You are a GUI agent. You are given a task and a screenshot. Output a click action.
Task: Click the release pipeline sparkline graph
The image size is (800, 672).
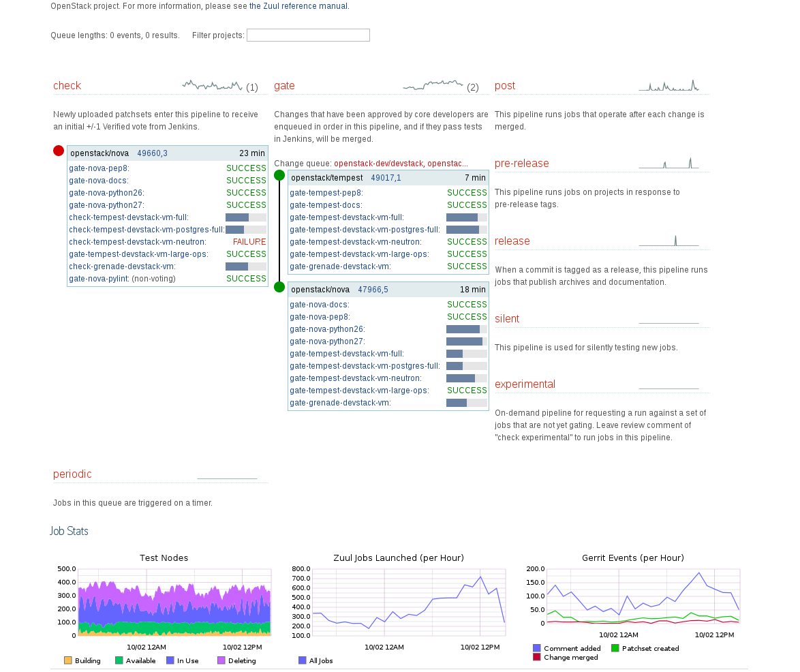point(668,241)
